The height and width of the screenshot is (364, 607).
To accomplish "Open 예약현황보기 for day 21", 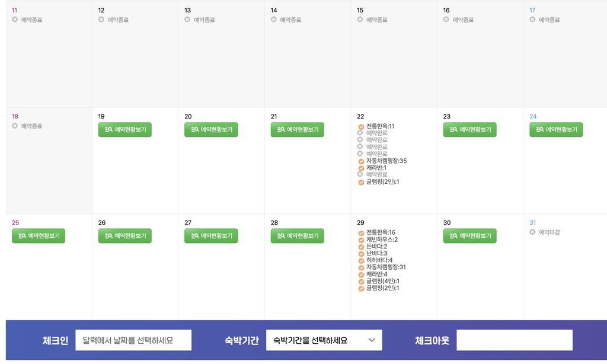I will pyautogui.click(x=298, y=130).
